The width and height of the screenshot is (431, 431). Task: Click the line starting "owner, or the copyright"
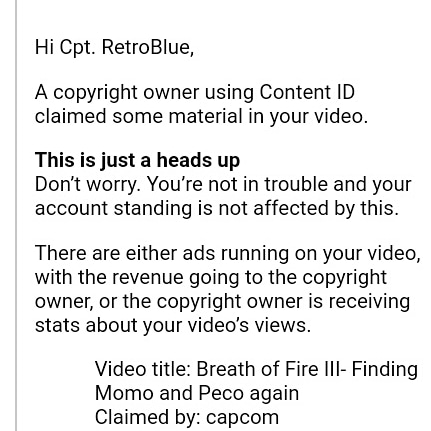click(x=222, y=302)
